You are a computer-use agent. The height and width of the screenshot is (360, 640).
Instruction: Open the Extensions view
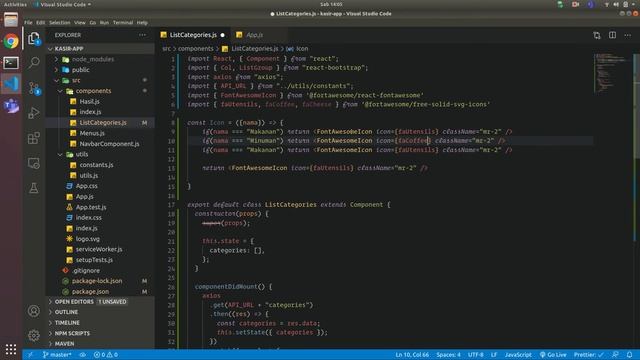pos(34,138)
